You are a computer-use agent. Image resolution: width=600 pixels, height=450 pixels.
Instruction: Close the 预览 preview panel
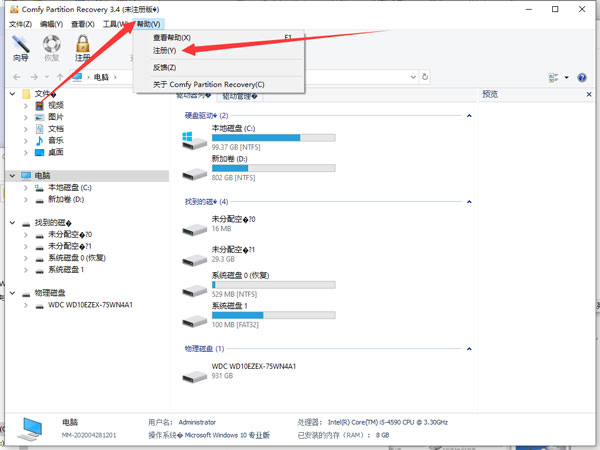click(589, 94)
